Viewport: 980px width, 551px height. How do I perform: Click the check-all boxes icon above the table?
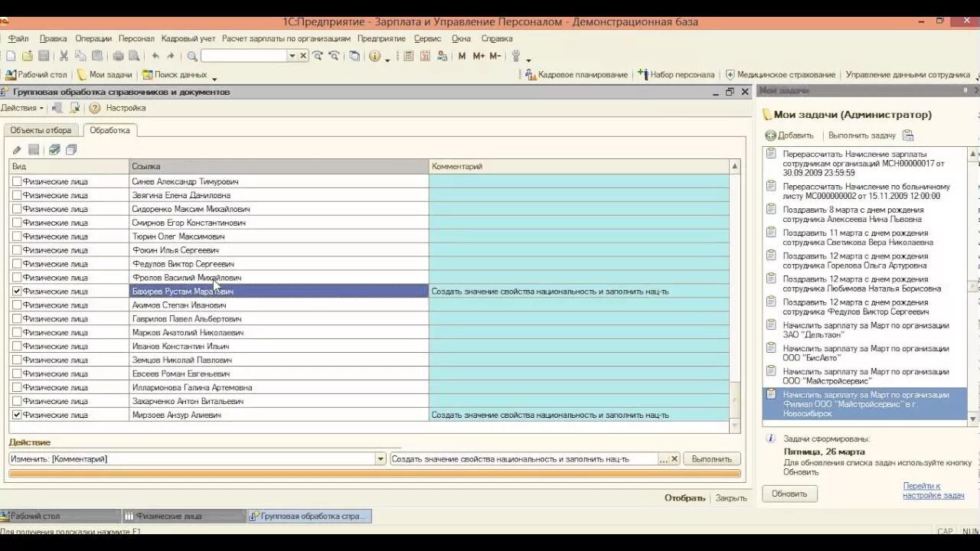tap(54, 150)
